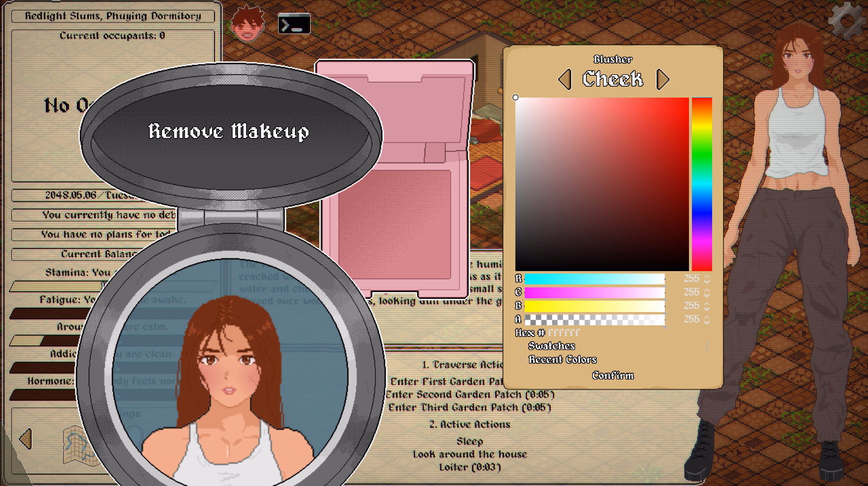Expand the Recent Colors section
The width and height of the screenshot is (868, 486).
[x=563, y=360]
